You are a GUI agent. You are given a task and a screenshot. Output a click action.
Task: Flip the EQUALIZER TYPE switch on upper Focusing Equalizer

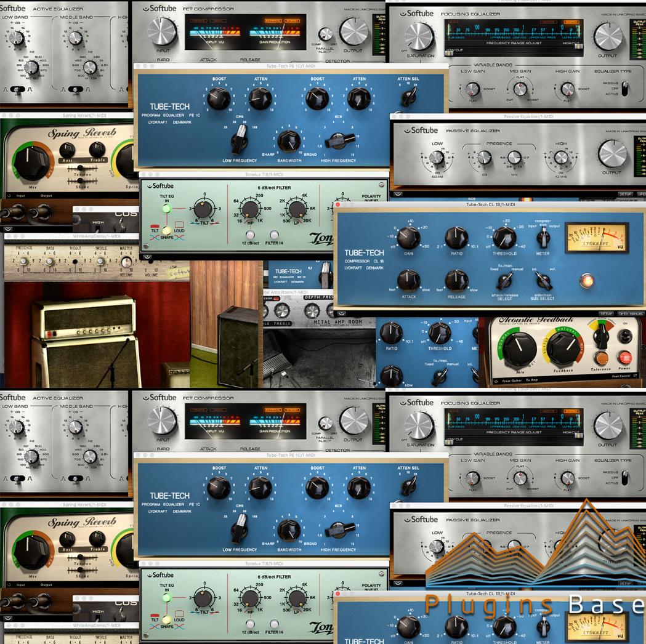(x=625, y=88)
